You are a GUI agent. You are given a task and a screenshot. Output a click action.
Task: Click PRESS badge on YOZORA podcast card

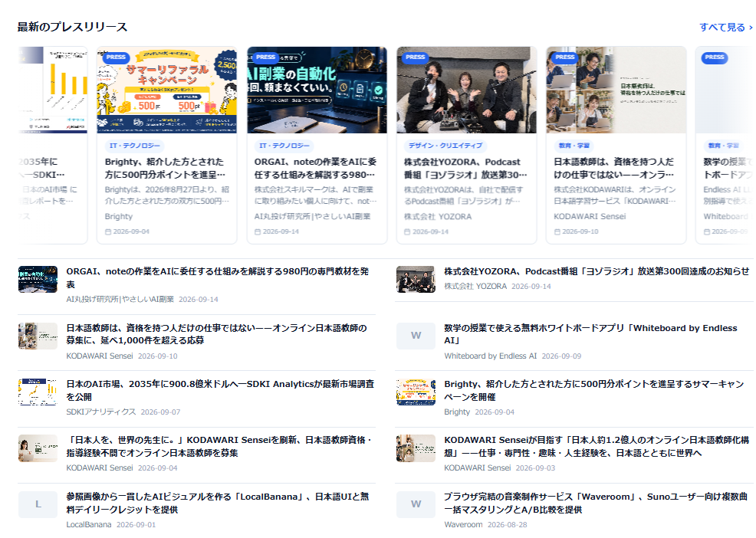415,57
